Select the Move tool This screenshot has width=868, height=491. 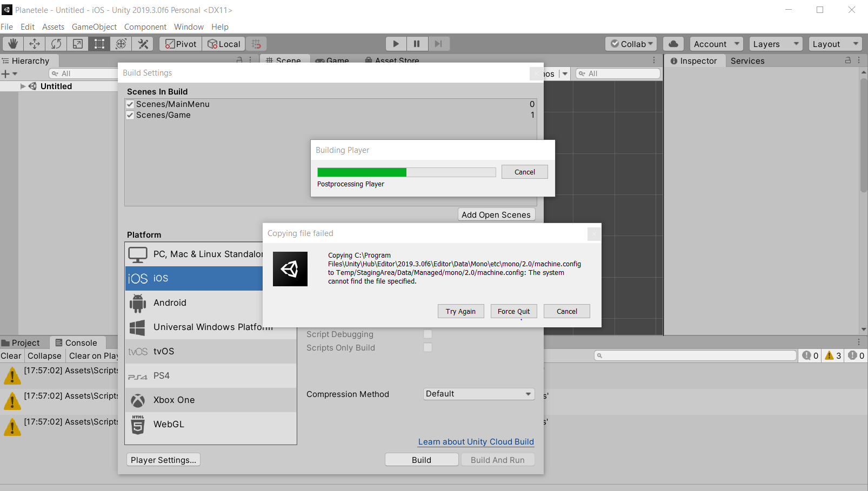[35, 44]
